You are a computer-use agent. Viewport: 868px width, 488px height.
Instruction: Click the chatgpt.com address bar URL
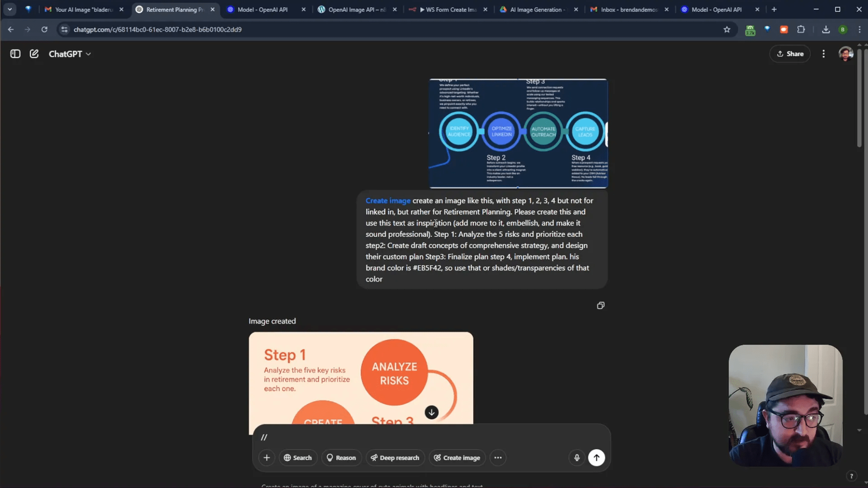click(x=157, y=29)
